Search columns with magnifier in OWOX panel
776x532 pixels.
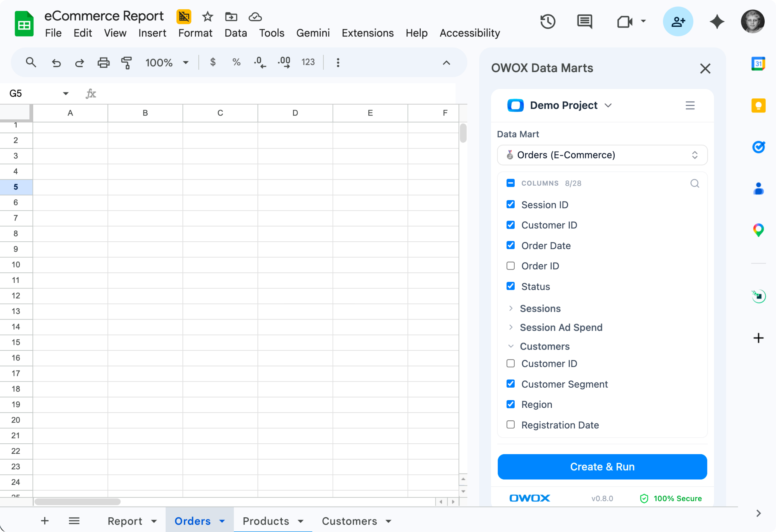[695, 183]
